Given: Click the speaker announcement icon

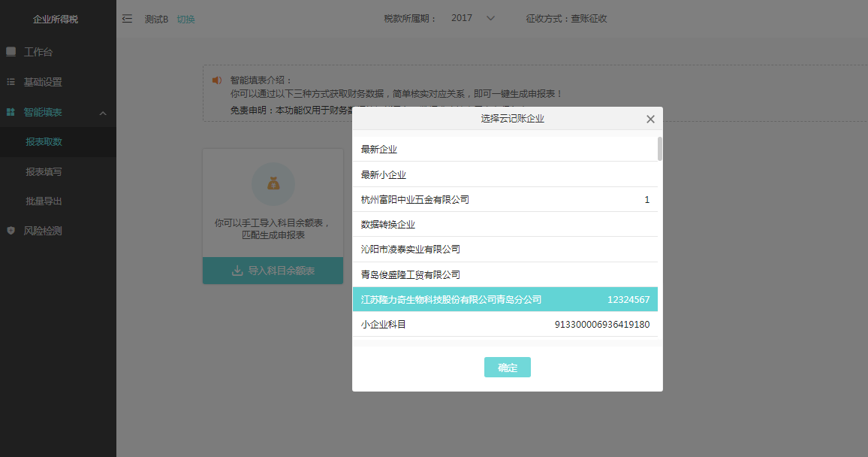Looking at the screenshot, I should point(217,80).
